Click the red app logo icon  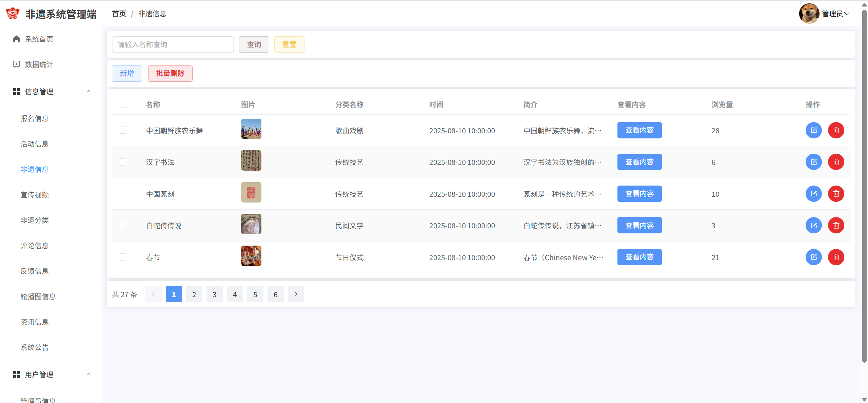tap(13, 14)
